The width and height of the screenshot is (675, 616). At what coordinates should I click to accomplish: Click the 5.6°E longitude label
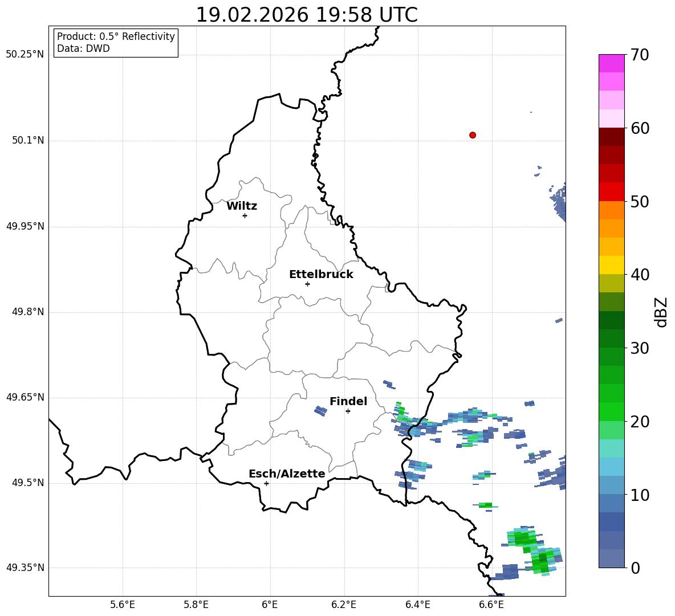point(123,605)
